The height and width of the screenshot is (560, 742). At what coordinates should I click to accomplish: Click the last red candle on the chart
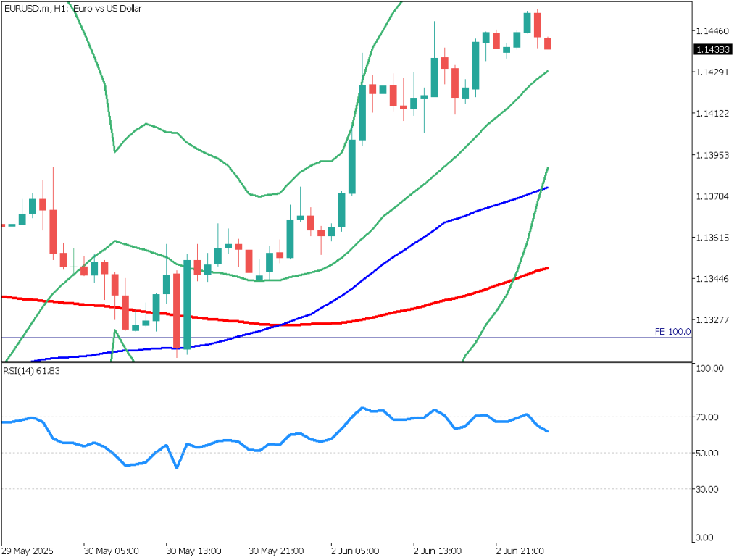548,43
